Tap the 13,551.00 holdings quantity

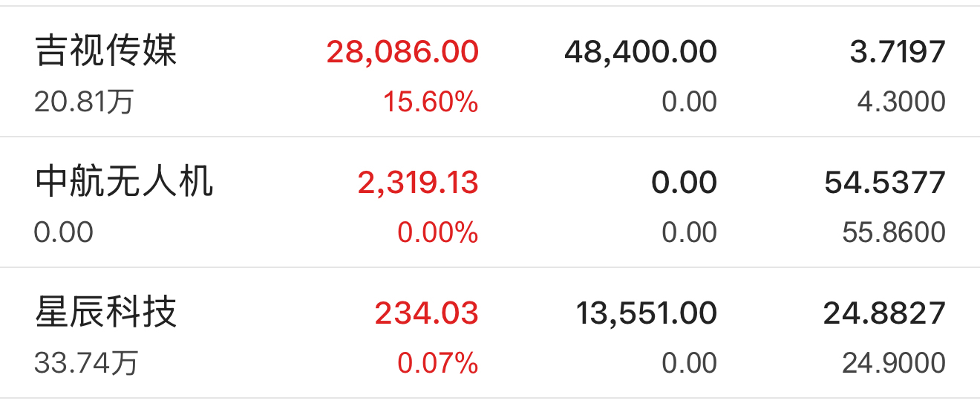pyautogui.click(x=647, y=314)
